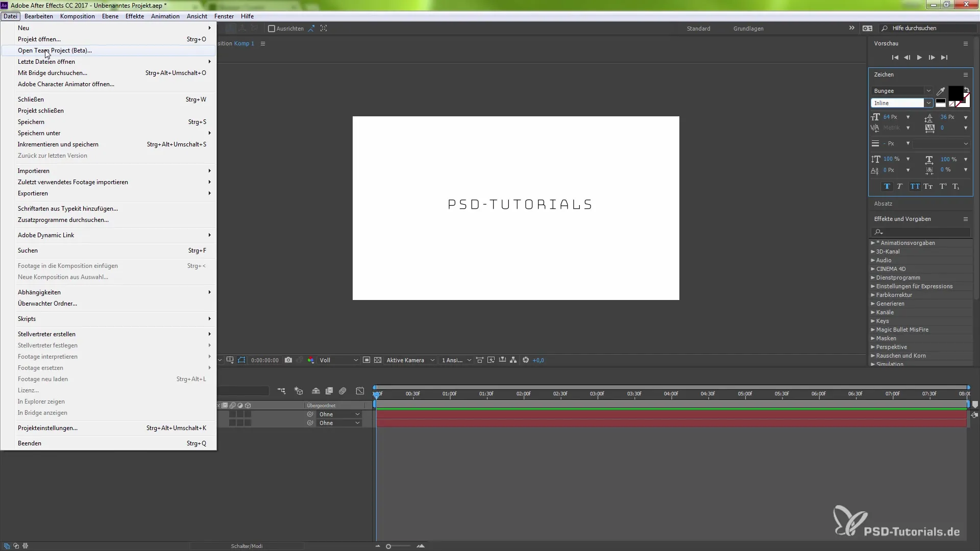Expand the CINEMA 4D effects category
This screenshot has width=980, height=551.
point(873,269)
